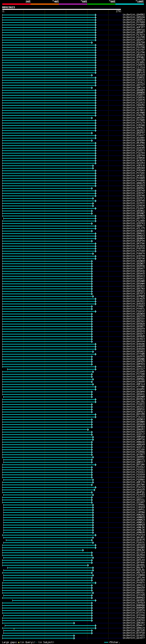Screen dimensions: 146x644
Task: Click the white query sequence ruler bar
Action: (62, 10)
